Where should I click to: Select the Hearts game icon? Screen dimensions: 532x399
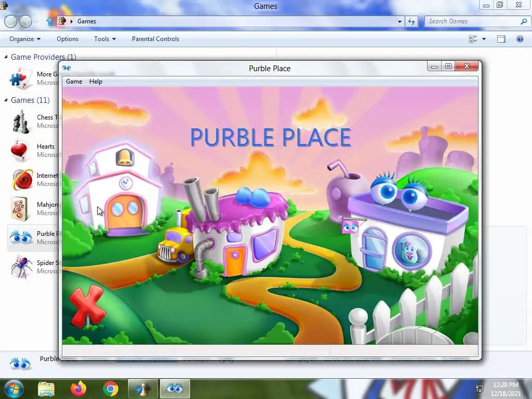tap(19, 151)
